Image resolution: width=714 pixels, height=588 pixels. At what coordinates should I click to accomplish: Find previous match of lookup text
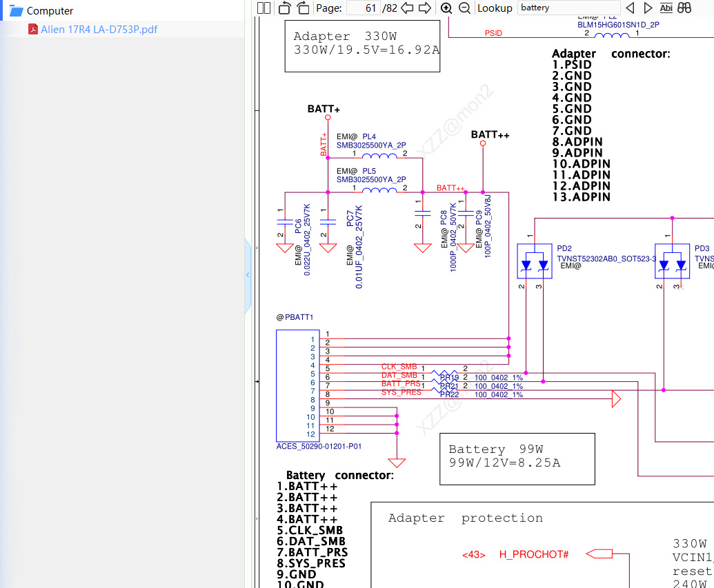click(631, 8)
